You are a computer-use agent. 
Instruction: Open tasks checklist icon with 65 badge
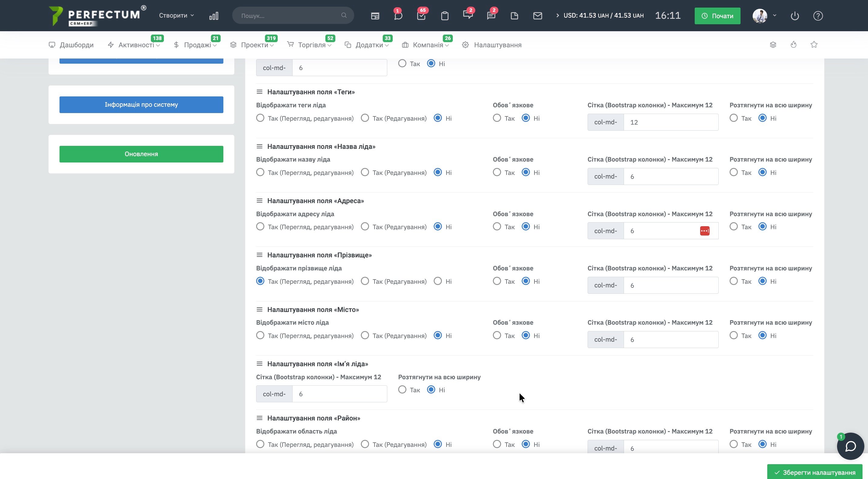click(421, 16)
